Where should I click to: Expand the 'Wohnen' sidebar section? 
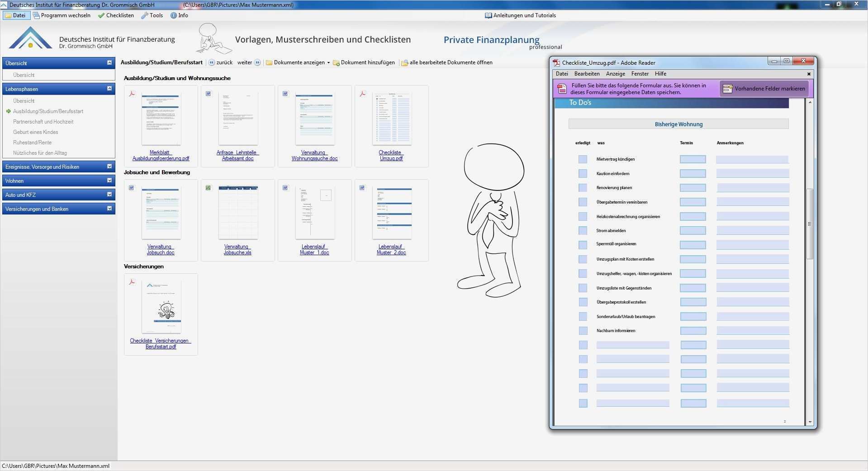click(x=109, y=181)
